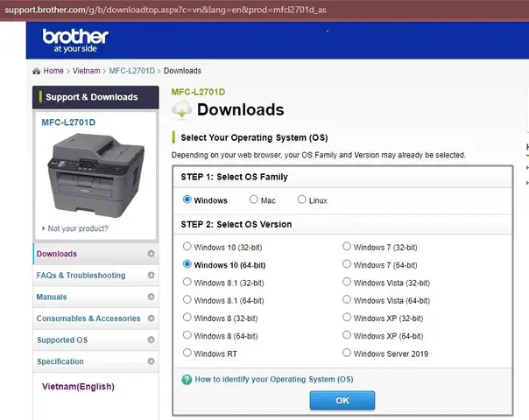Click the MFC-L2701D sidebar product title

pos(68,122)
